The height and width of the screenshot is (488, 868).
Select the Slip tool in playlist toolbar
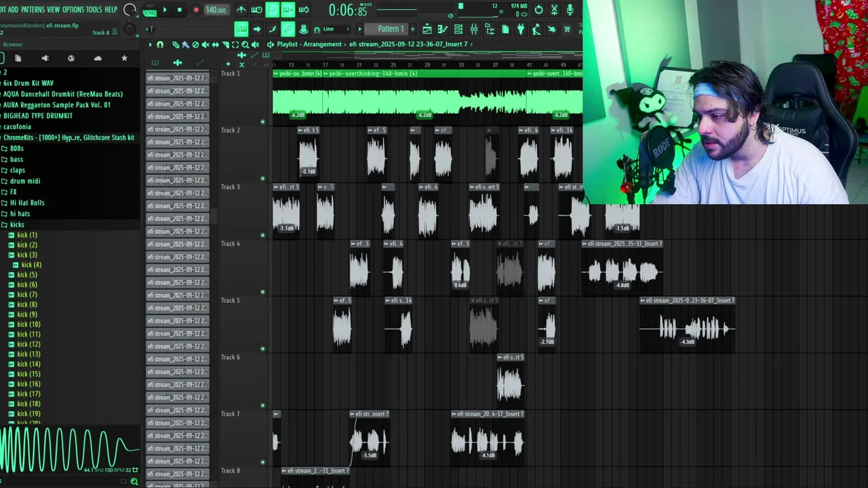click(x=216, y=45)
